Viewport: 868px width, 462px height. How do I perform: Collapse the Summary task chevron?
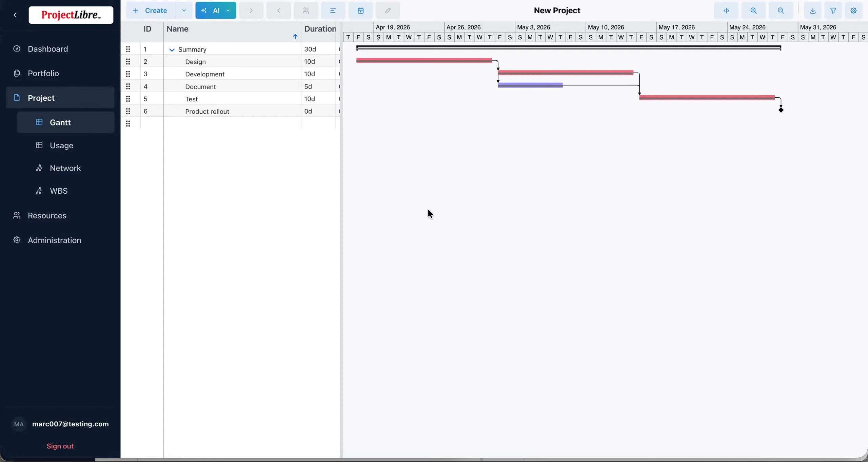[172, 50]
